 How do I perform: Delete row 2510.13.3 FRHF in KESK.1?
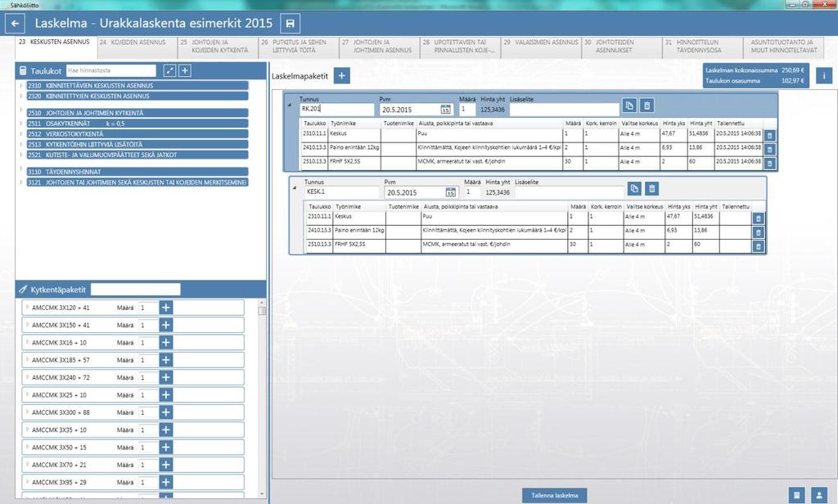758,246
